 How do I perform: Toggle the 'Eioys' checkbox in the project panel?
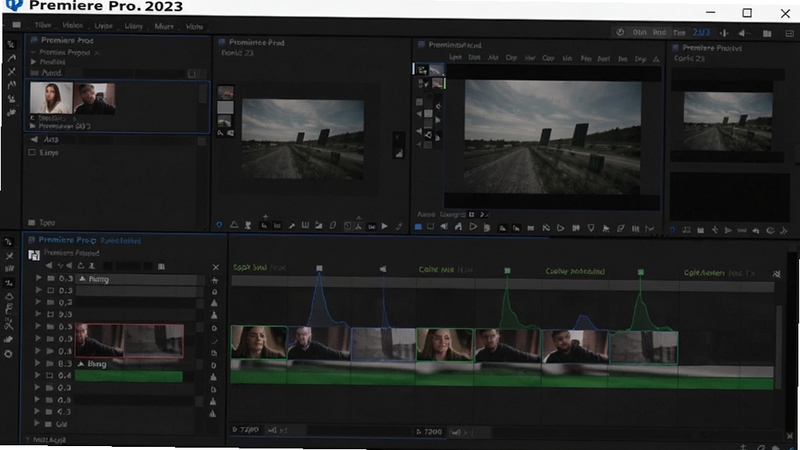tap(32, 152)
